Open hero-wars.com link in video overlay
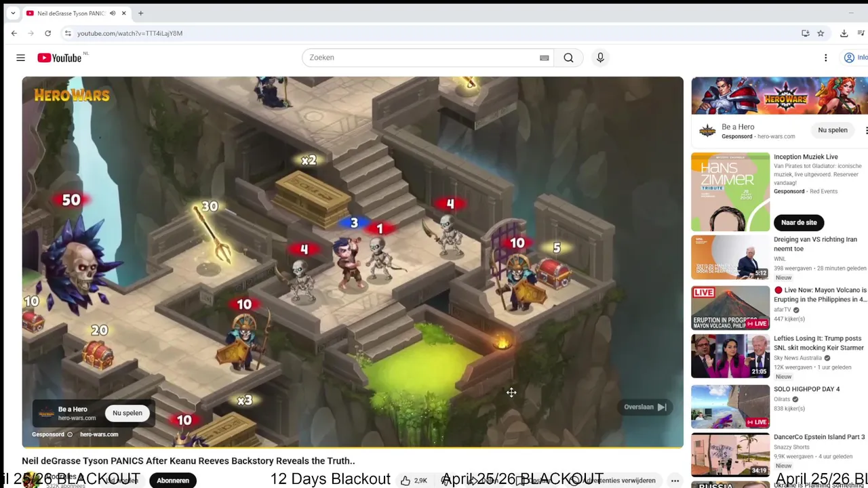This screenshot has height=488, width=868. click(99, 434)
